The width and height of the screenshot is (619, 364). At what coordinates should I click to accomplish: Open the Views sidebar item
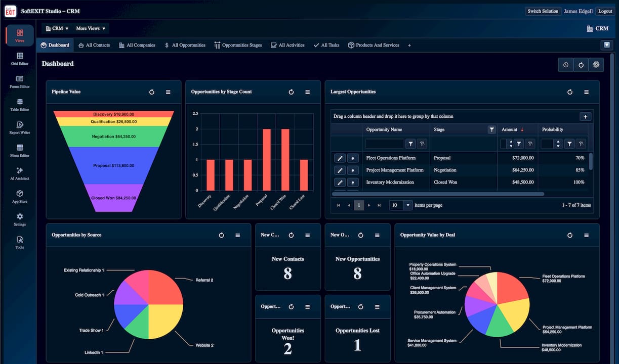(x=20, y=35)
